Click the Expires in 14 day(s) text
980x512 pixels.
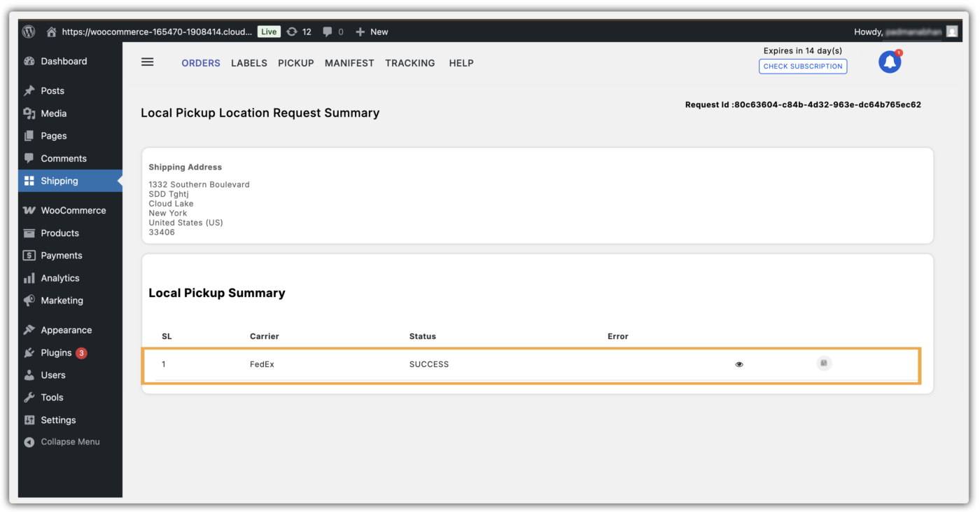(803, 50)
